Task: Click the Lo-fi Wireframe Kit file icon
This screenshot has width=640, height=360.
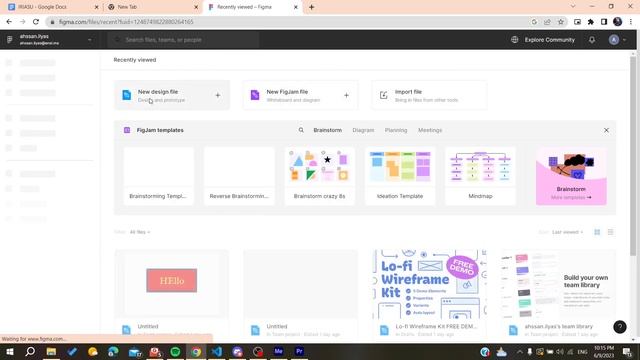Action: [x=384, y=330]
